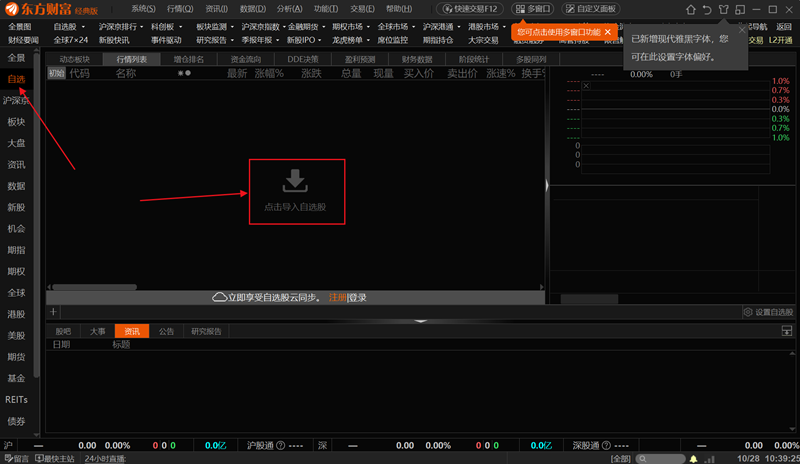Collapse the right panel via divider arrow
800x464 pixels.
(546, 186)
